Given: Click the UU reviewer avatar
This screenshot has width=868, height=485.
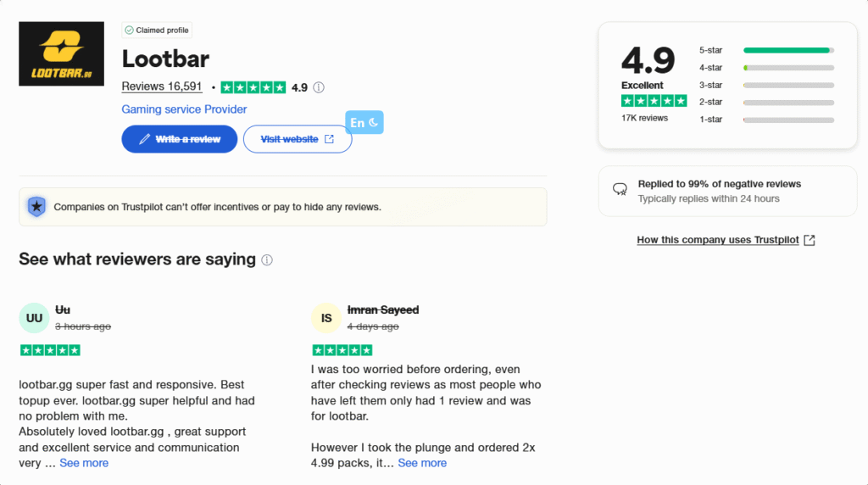Looking at the screenshot, I should (34, 318).
